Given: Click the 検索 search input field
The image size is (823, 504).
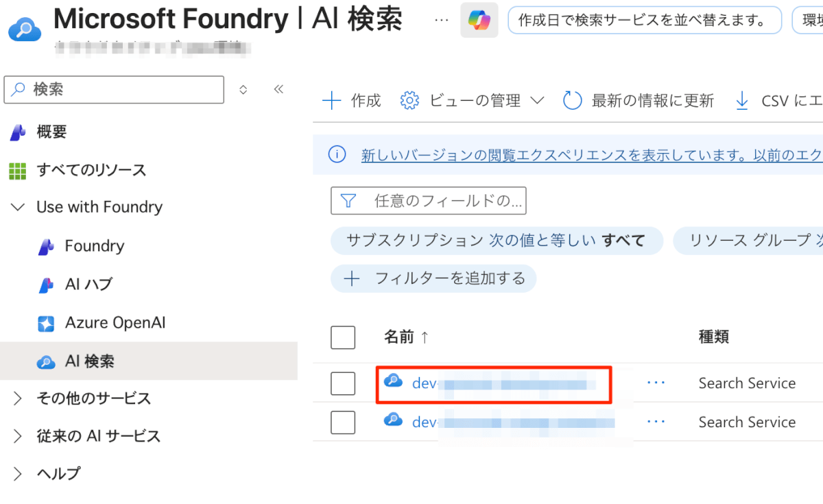Looking at the screenshot, I should [113, 89].
